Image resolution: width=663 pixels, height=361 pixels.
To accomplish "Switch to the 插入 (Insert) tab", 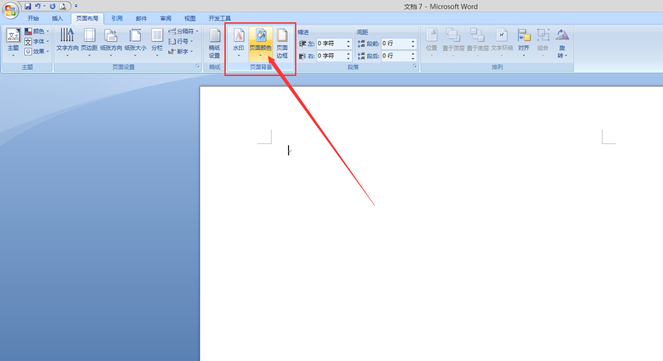I will (57, 19).
